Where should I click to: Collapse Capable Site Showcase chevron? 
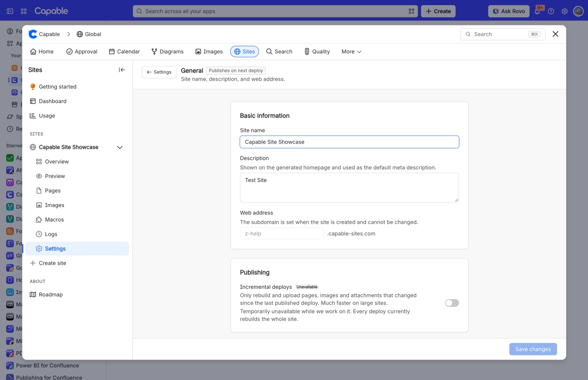(120, 147)
